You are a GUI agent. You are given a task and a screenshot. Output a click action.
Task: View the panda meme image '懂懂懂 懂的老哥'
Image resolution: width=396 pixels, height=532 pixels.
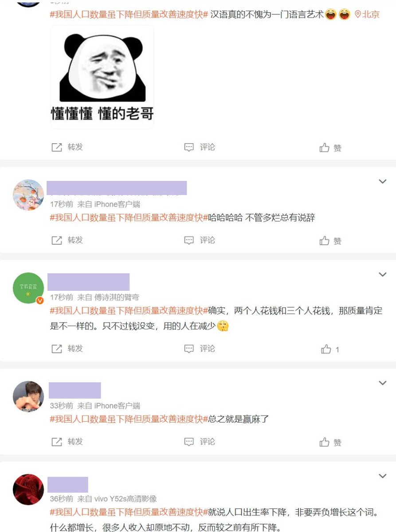pos(102,77)
